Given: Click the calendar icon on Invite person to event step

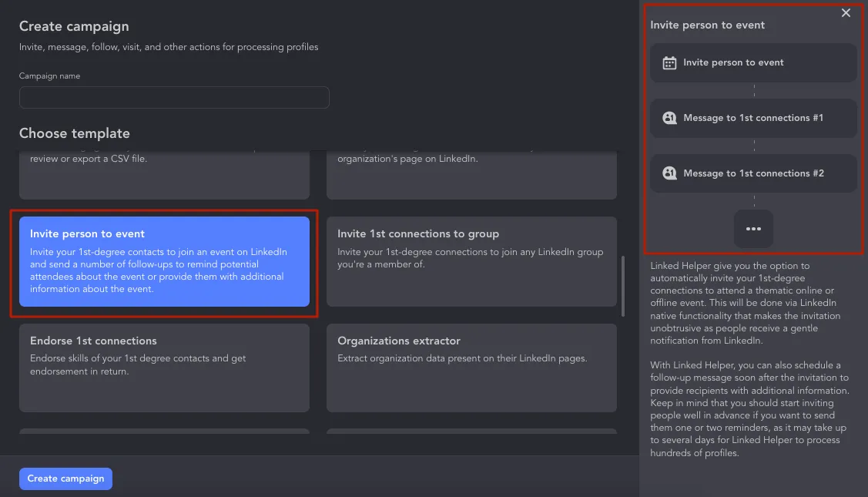Looking at the screenshot, I should (669, 62).
